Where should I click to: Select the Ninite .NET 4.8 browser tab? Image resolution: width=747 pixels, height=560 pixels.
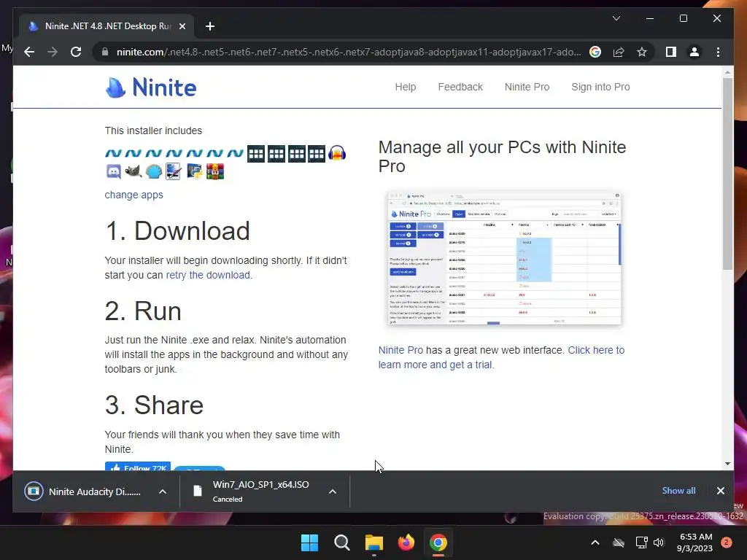tap(107, 26)
